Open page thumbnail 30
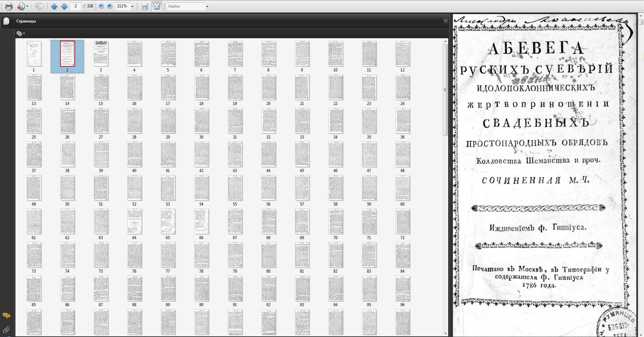The width and height of the screenshot is (644, 337). tap(201, 121)
